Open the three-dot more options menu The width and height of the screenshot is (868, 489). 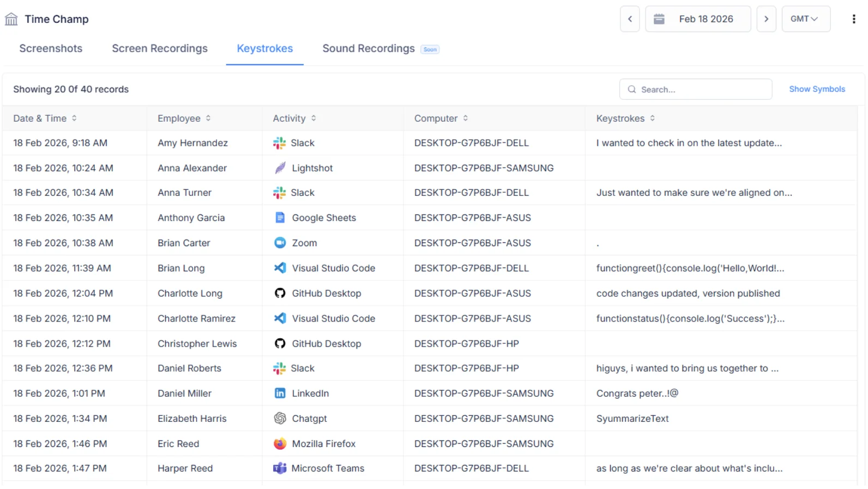tap(853, 19)
